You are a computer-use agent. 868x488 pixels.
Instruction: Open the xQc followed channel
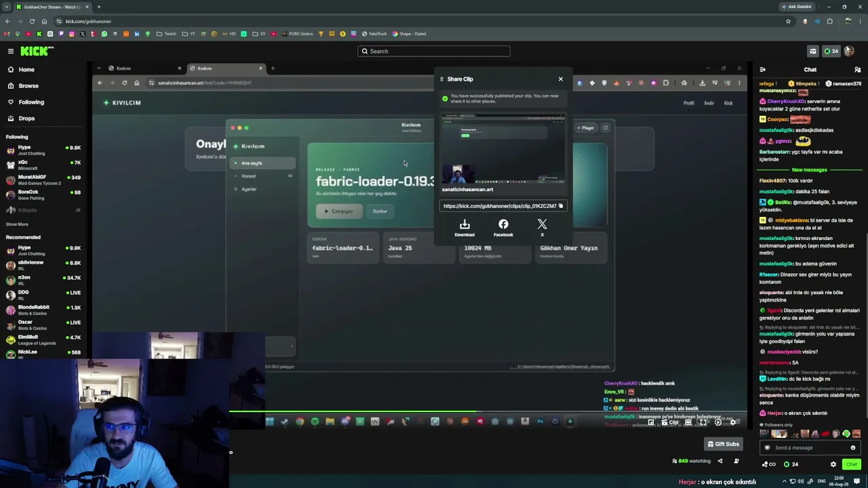pos(43,165)
